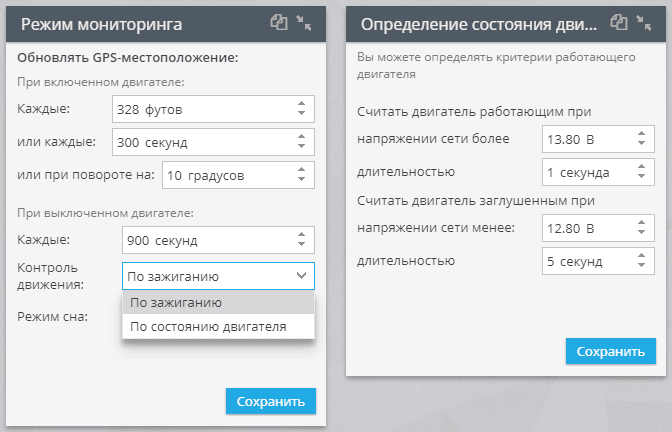Decrease the 300 секунд interval value
This screenshot has width=672, height=432.
301,146
